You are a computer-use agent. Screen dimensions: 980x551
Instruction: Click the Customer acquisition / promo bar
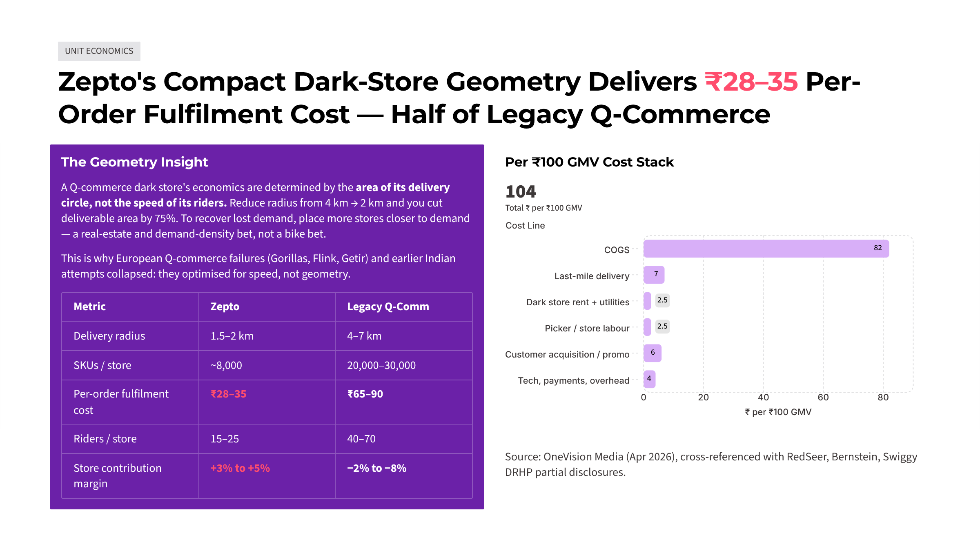pyautogui.click(x=653, y=353)
